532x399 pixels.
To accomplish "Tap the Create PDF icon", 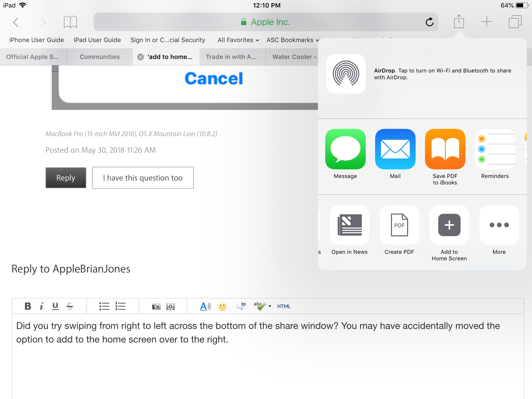I will pos(399,225).
